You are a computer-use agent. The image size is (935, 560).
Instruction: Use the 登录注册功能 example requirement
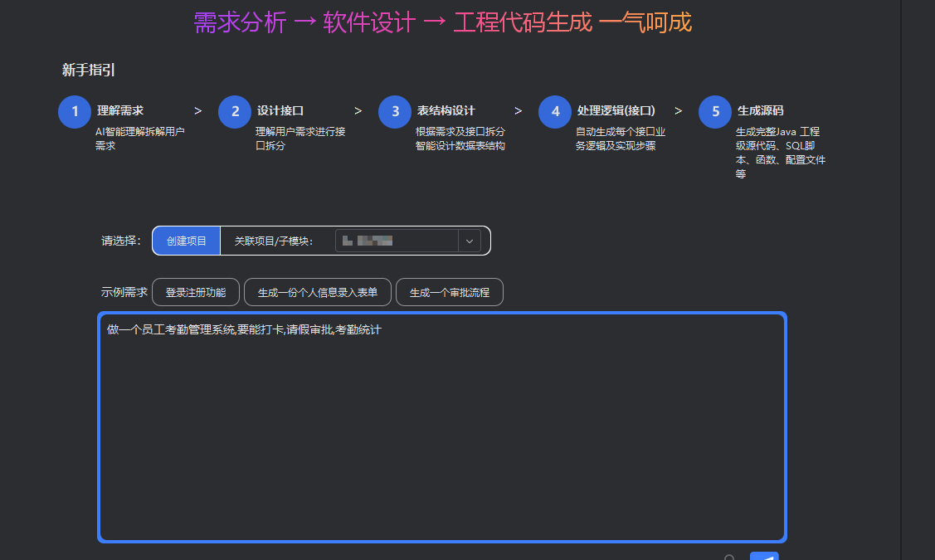[x=196, y=292]
